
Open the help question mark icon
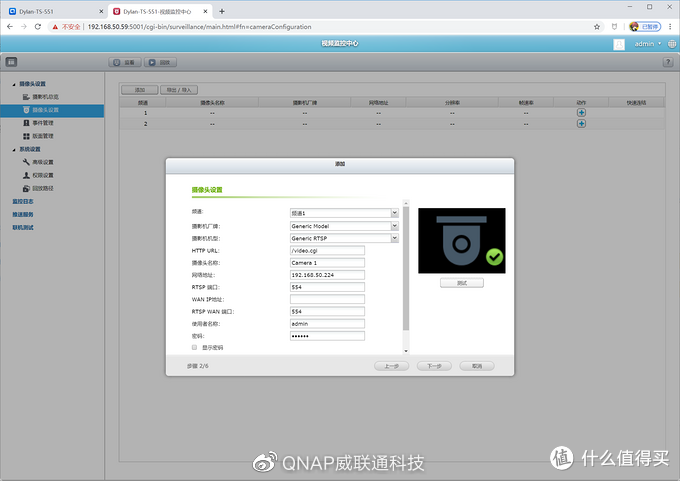coord(668,62)
